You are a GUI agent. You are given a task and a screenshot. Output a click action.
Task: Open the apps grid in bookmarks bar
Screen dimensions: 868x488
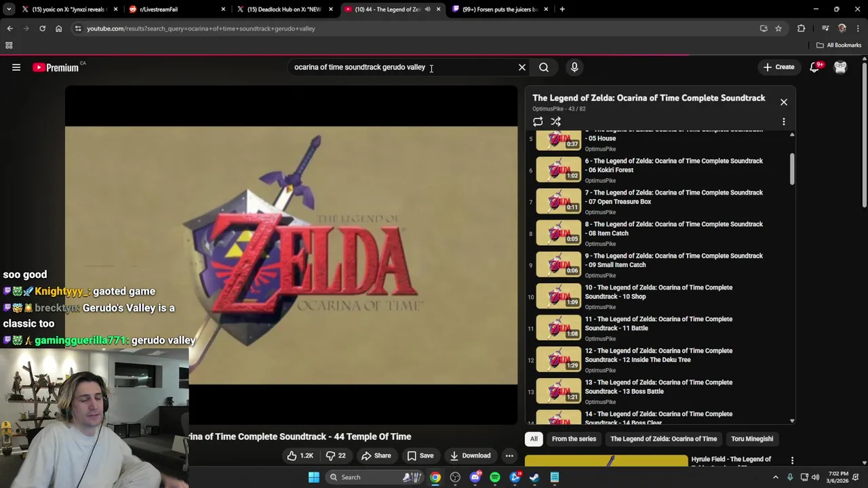click(x=9, y=45)
